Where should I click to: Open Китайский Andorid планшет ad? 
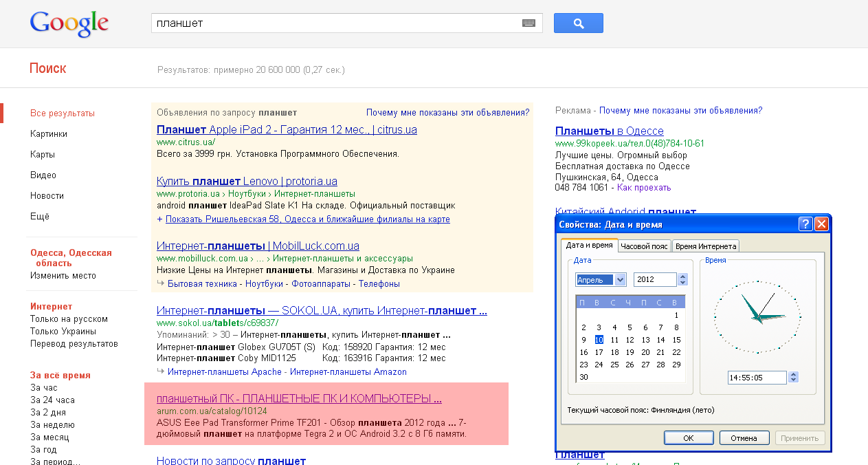coord(625,210)
